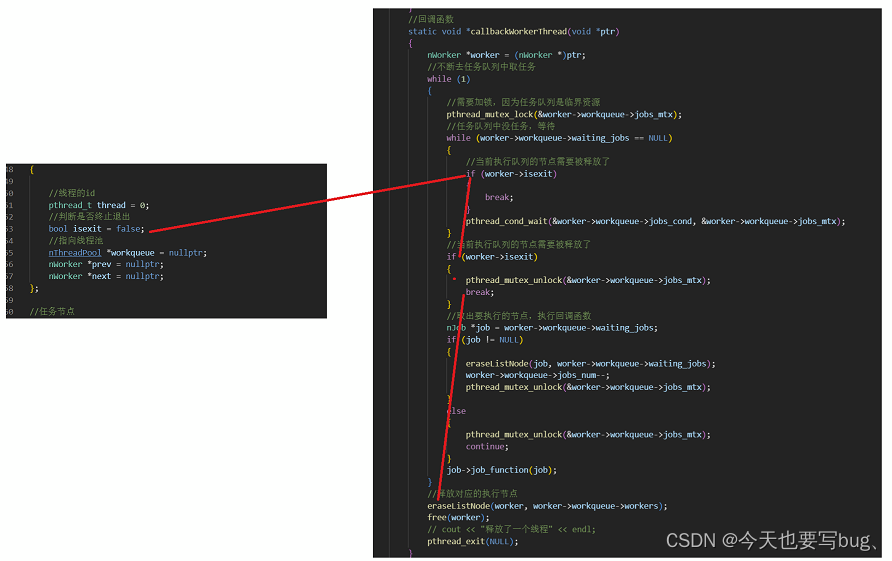Select the line "pthread_t thread = 0;"

coord(98,205)
